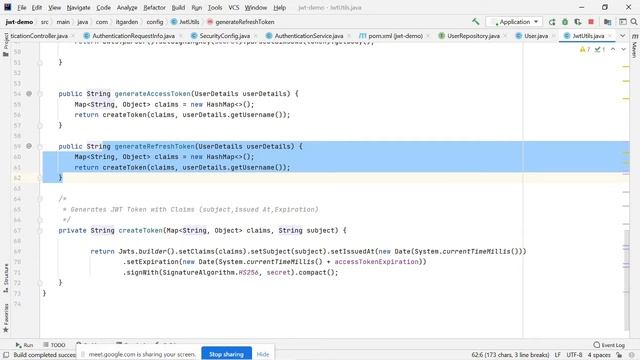Toggle tool window bars icon in status bar
This screenshot has width=640, height=360.
point(6,355)
